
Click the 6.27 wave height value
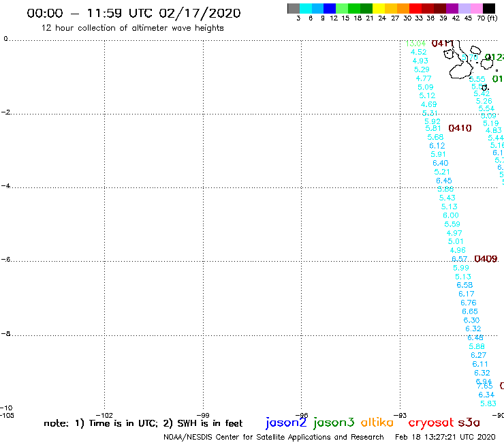(x=479, y=355)
